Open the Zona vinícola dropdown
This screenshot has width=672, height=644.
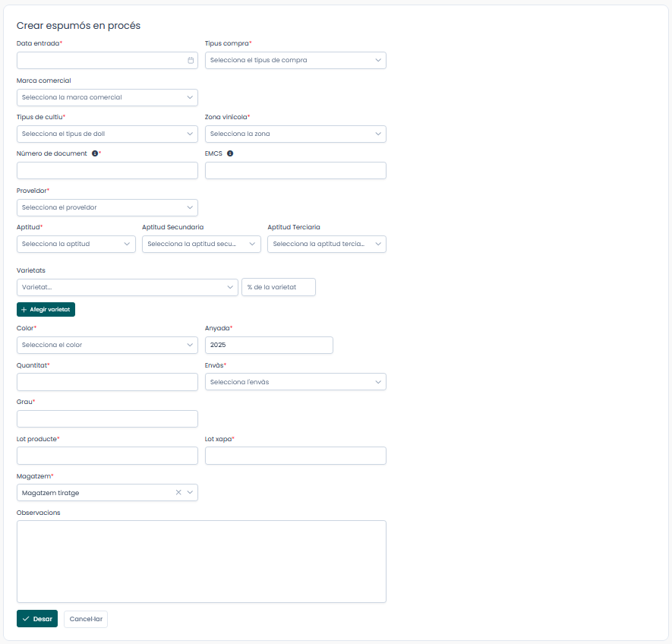pos(295,134)
